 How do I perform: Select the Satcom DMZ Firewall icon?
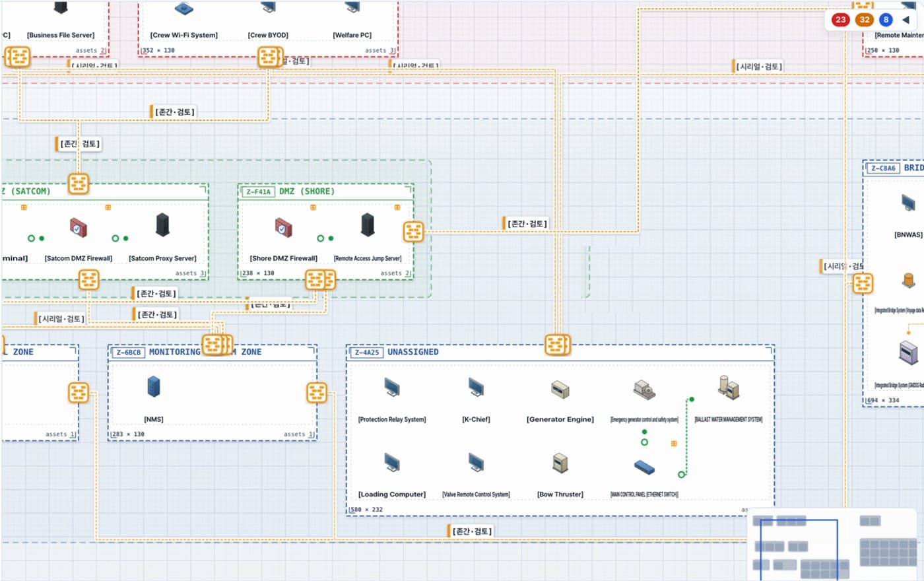coord(79,228)
